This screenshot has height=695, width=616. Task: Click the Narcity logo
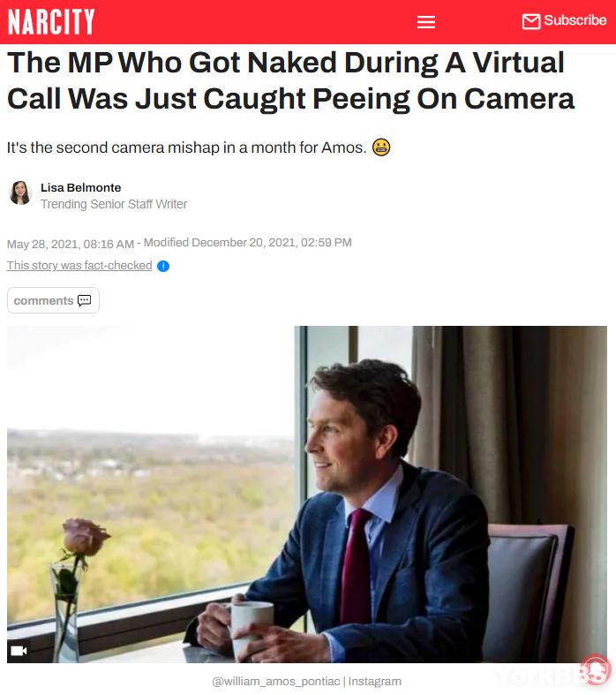[x=51, y=21]
